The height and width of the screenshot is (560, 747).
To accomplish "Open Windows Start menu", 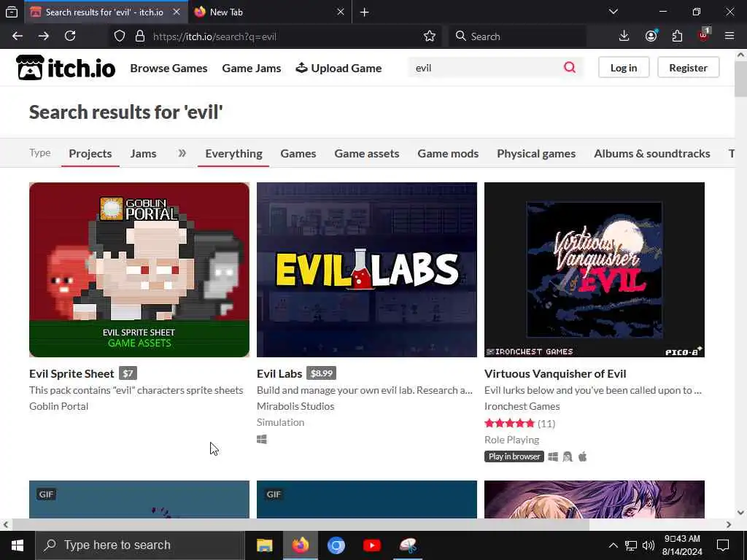I will 18,545.
